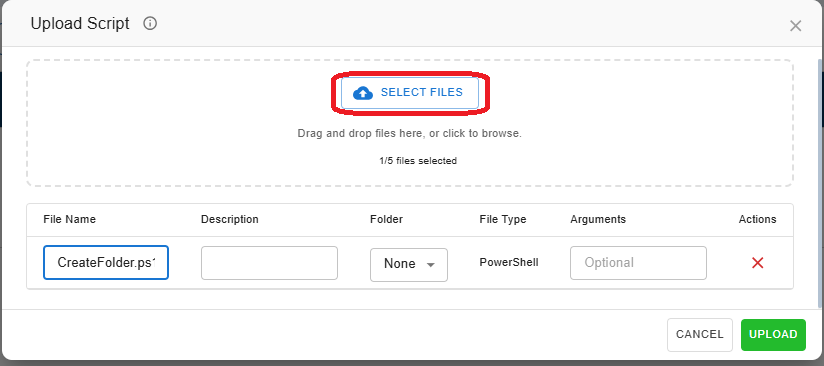The image size is (824, 366).
Task: Click the 1/5 files selected counter
Action: 418,161
